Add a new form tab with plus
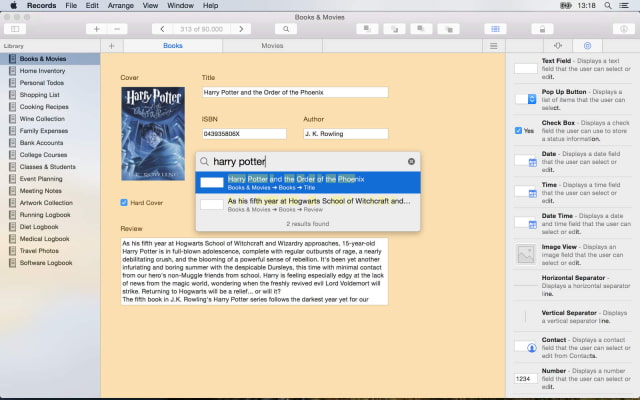640x400 pixels. [111, 46]
